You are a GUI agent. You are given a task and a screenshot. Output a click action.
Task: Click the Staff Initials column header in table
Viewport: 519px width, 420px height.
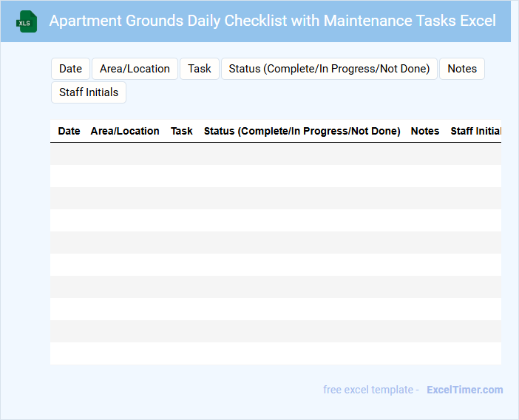tap(475, 131)
